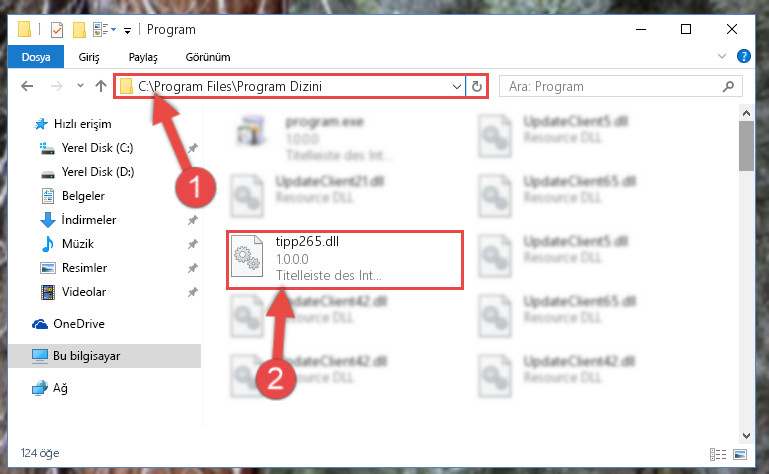Switch to the Görünüm tab
This screenshot has width=769, height=474.
208,57
